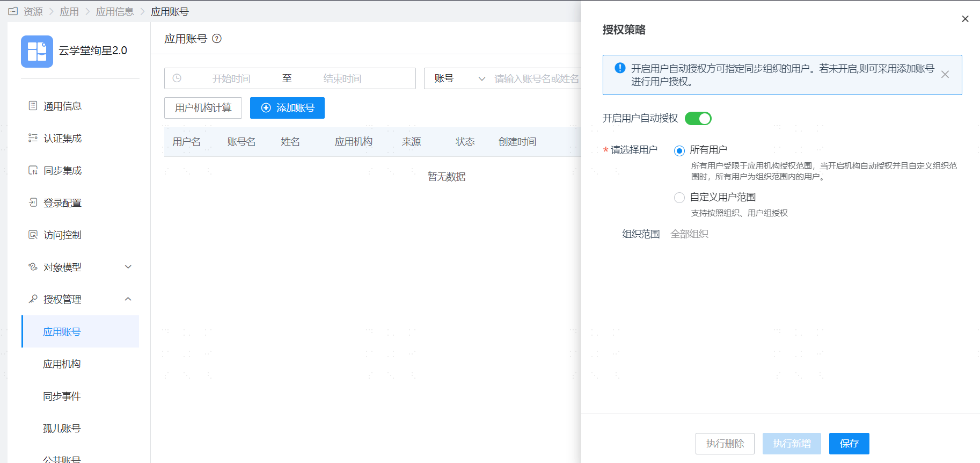
Task: Open the 账号 search type dropdown
Action: (x=460, y=78)
